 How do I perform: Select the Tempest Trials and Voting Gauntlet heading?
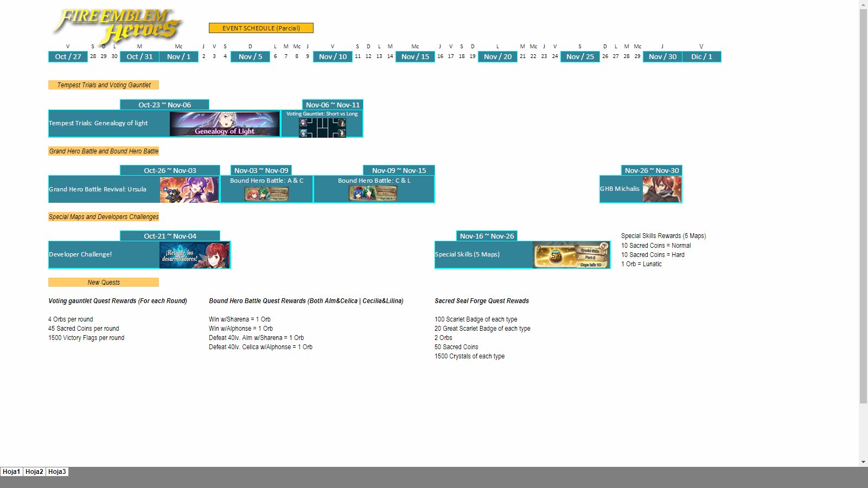coord(104,85)
